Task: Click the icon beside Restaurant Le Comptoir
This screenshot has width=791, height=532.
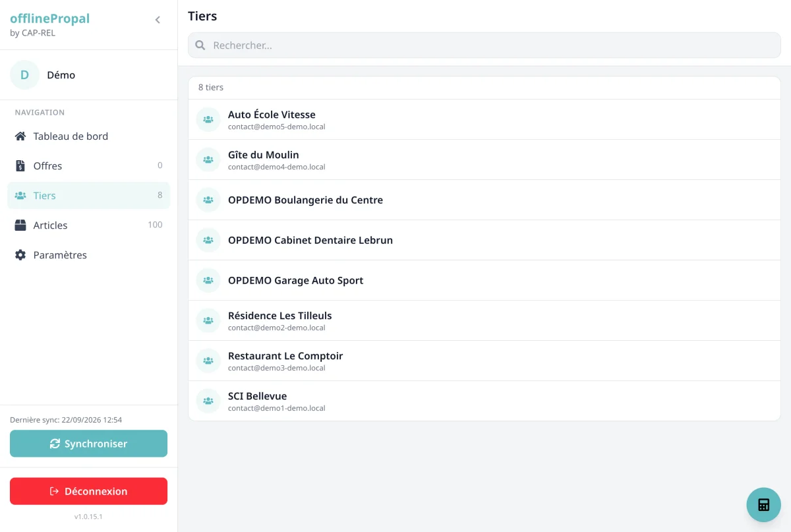Action: [208, 361]
